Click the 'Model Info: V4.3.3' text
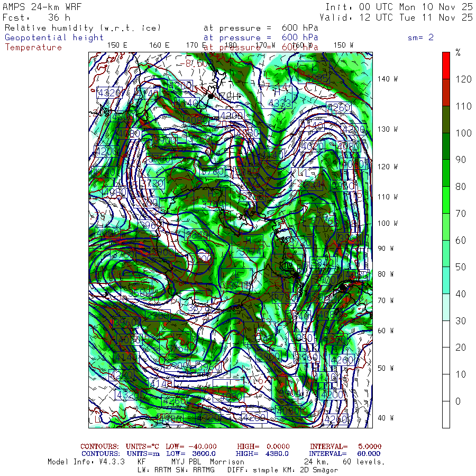476x476 pixels. point(86,462)
